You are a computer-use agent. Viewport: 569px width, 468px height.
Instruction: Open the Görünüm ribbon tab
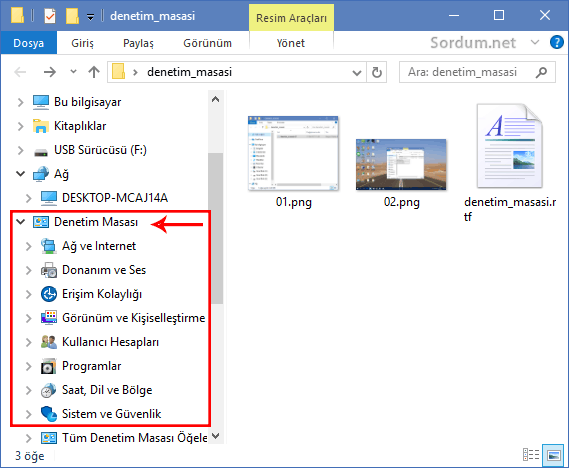click(207, 43)
